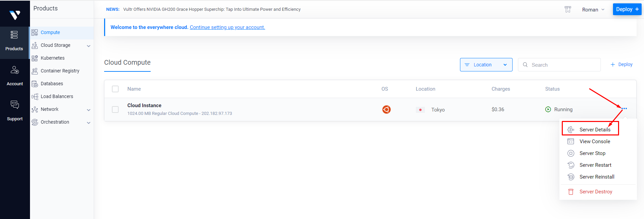
Task: Open Kubernetes product page
Action: coord(53,58)
